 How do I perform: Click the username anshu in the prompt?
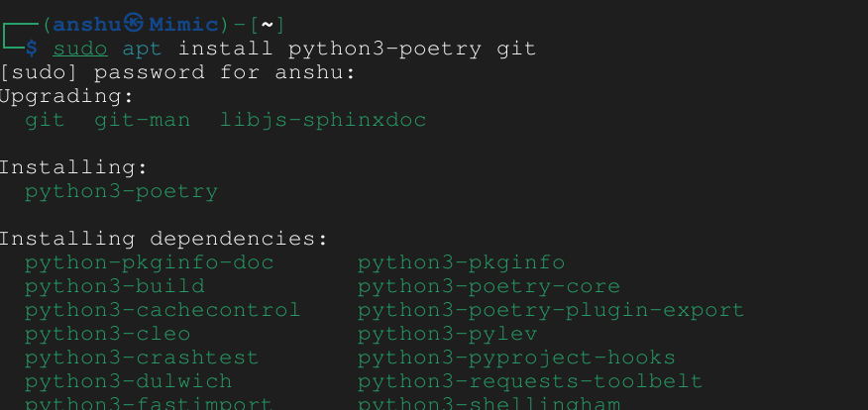87,25
